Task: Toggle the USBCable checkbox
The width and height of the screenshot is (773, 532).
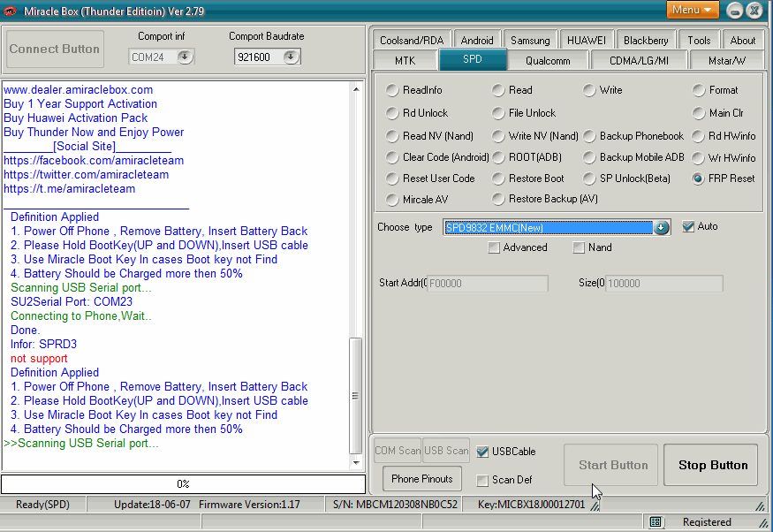Action: click(x=482, y=452)
